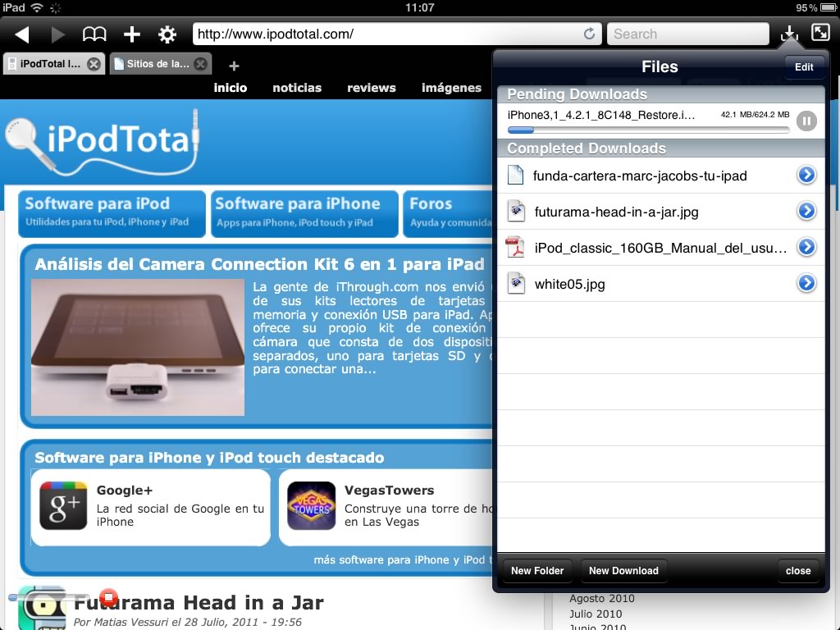Image resolution: width=840 pixels, height=630 pixels.
Task: Open the VegasTowers app icon
Action: (311, 505)
